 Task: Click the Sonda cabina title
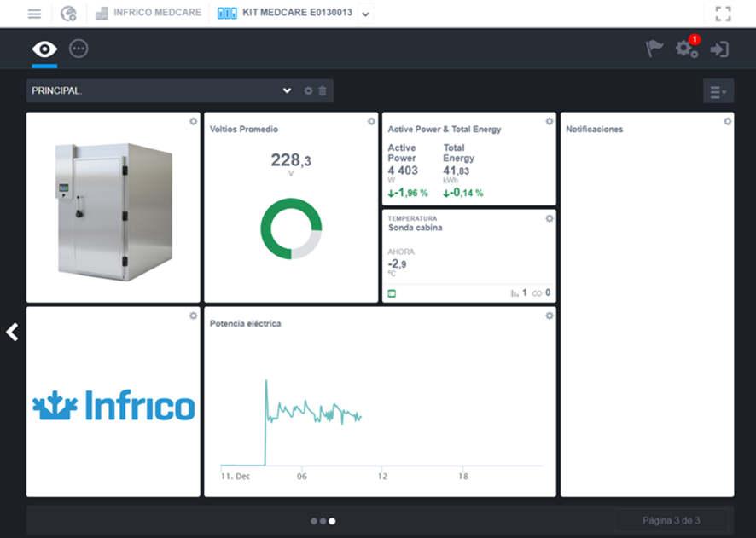(x=416, y=228)
